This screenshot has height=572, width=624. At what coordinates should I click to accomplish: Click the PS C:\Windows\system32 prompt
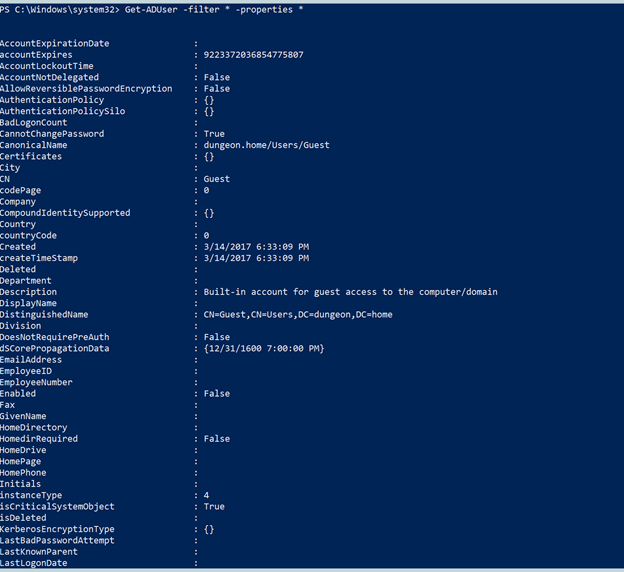pyautogui.click(x=60, y=10)
